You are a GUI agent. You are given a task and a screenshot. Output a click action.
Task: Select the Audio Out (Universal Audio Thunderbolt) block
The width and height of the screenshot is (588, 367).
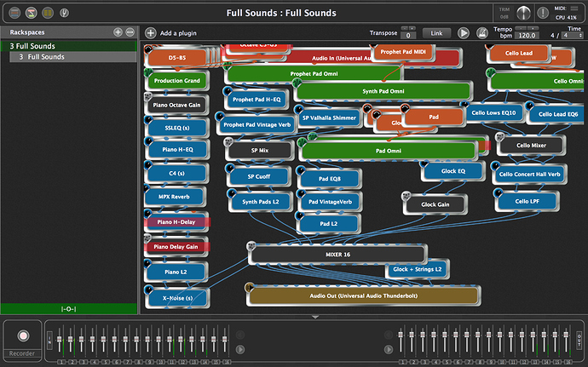pos(363,295)
